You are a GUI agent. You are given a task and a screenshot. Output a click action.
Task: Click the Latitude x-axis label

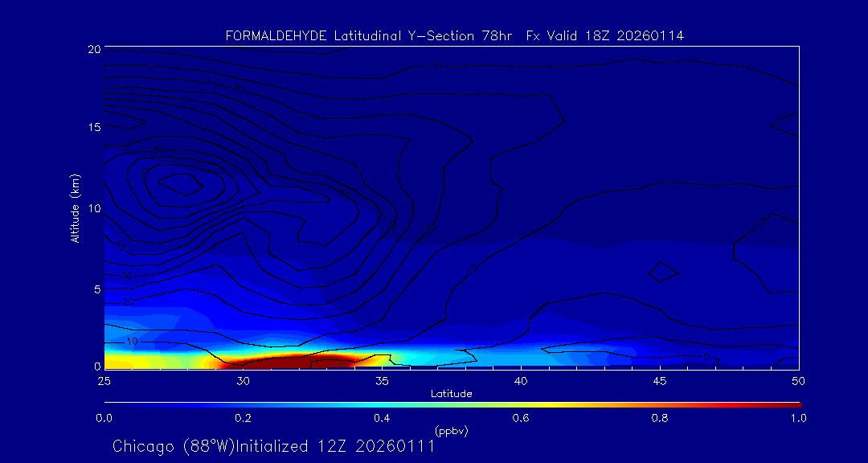(451, 394)
